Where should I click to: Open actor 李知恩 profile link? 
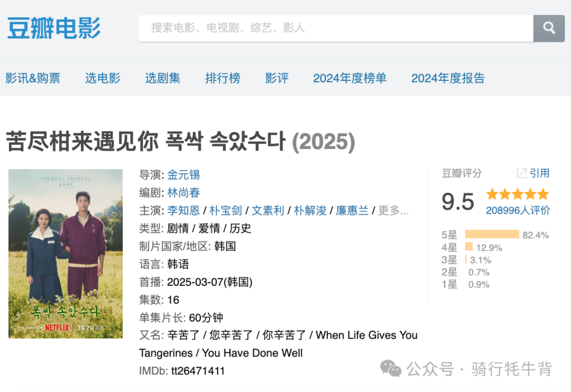183,210
